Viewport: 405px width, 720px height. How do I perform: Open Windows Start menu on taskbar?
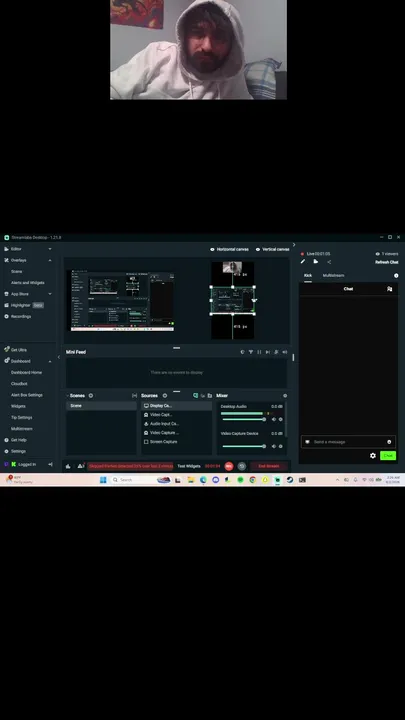pyautogui.click(x=103, y=480)
